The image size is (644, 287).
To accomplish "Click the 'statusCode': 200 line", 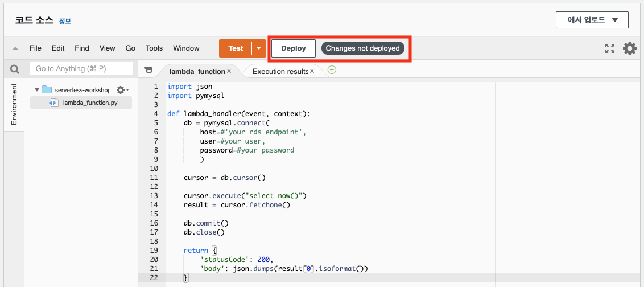I will point(237,260).
